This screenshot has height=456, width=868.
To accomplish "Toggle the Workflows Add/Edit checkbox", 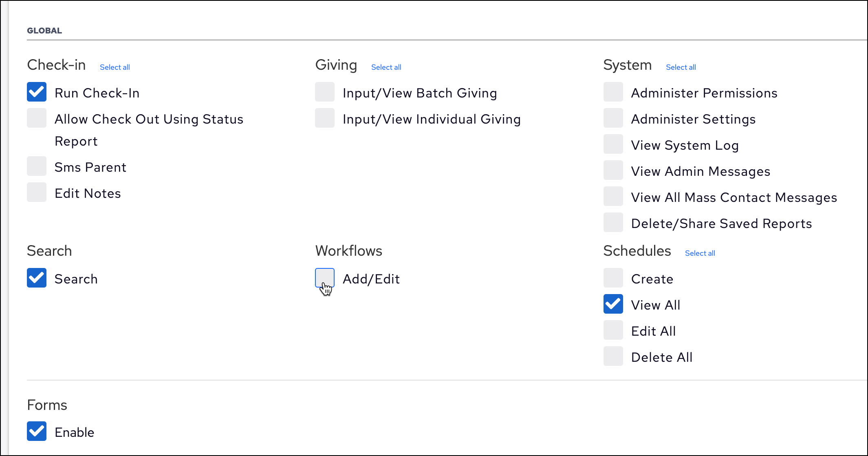I will click(325, 278).
